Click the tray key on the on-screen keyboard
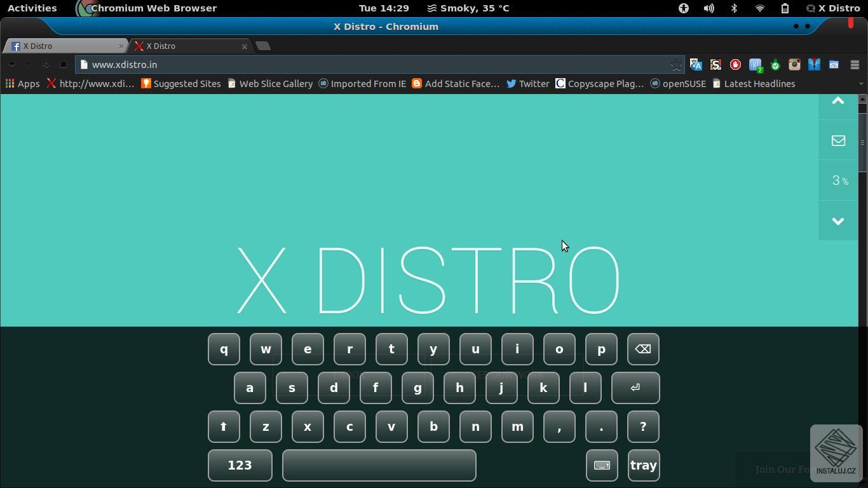This screenshot has height=488, width=868. 643,466
